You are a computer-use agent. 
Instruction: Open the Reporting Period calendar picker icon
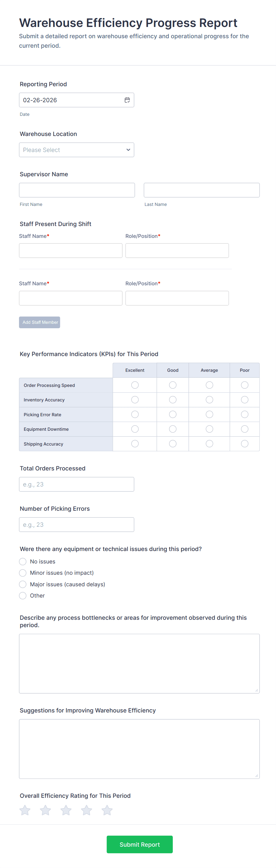coord(127,100)
